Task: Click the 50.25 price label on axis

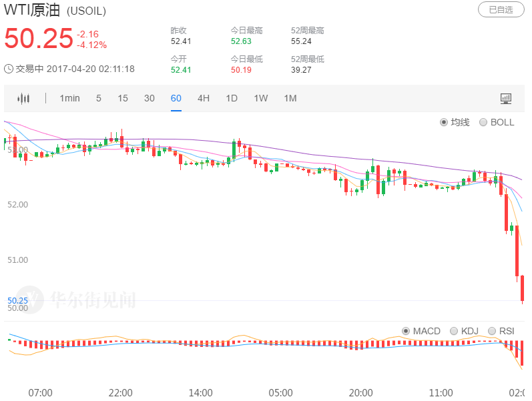Action: pos(18,301)
